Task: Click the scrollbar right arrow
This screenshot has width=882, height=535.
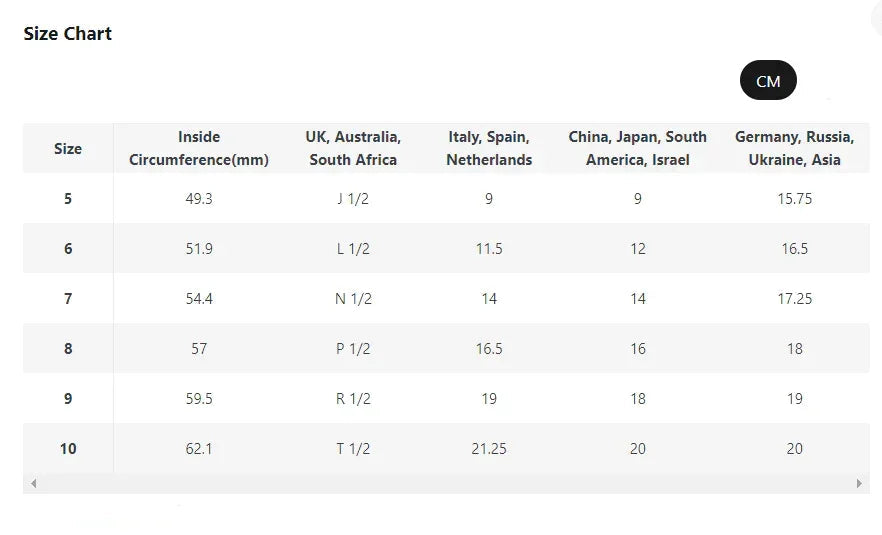Action: [x=859, y=483]
